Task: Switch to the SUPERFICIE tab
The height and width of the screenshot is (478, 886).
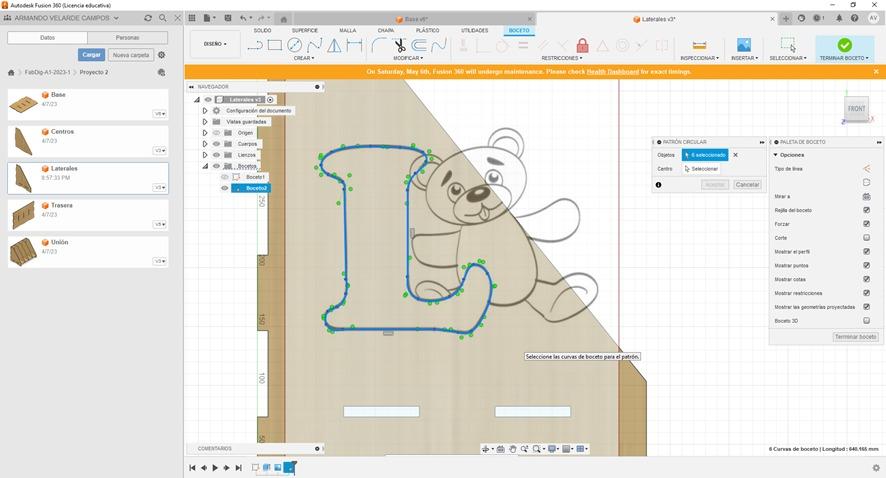Action: coord(305,31)
